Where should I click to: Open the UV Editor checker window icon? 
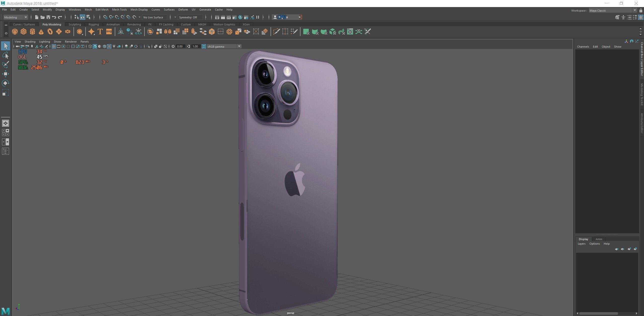pos(350,32)
